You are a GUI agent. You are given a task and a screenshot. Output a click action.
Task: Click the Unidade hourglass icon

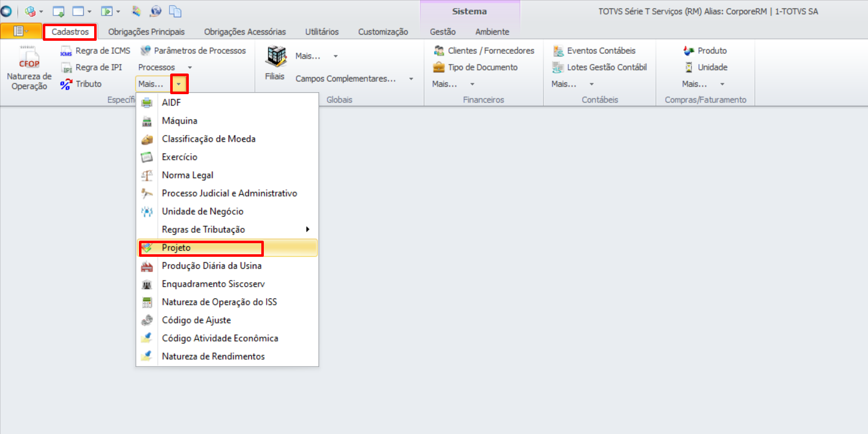tap(689, 67)
